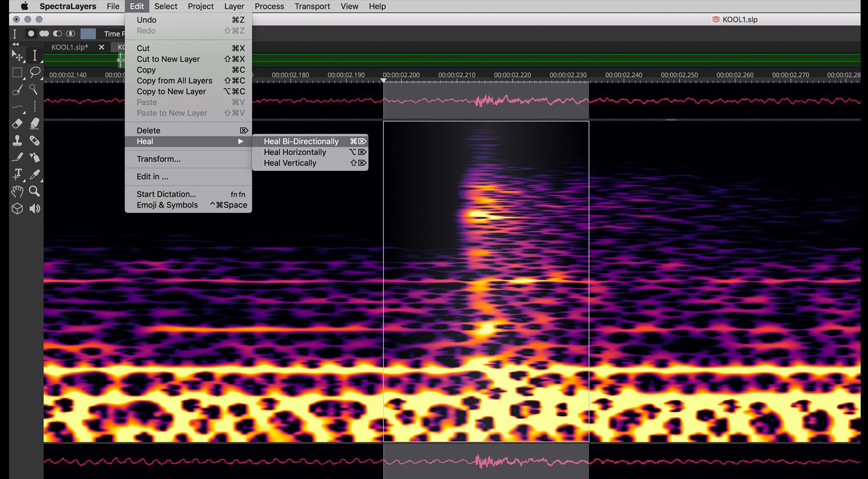The image size is (868, 479).
Task: Open the SpectraLayers application menu
Action: pyautogui.click(x=68, y=6)
